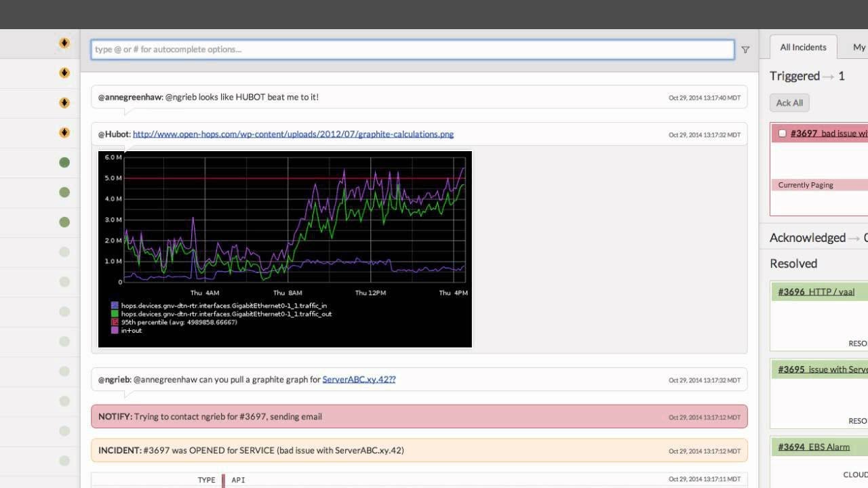Select topmost orange diamond status icon in sidebar
The width and height of the screenshot is (868, 488).
(x=64, y=43)
